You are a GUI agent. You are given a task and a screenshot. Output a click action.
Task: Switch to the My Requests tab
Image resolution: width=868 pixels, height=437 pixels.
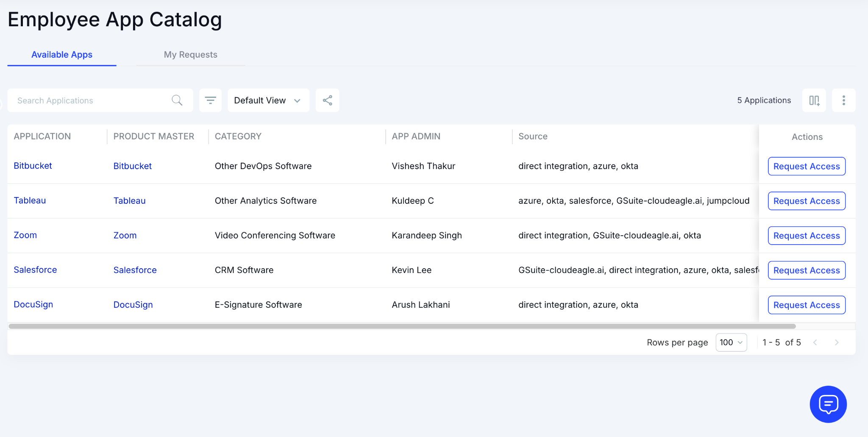[x=191, y=55]
